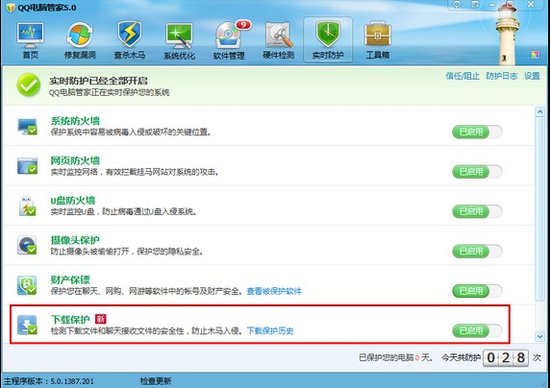This screenshot has height=388, width=550.
Task: Click the red 9 notification badge
Action: point(243,25)
